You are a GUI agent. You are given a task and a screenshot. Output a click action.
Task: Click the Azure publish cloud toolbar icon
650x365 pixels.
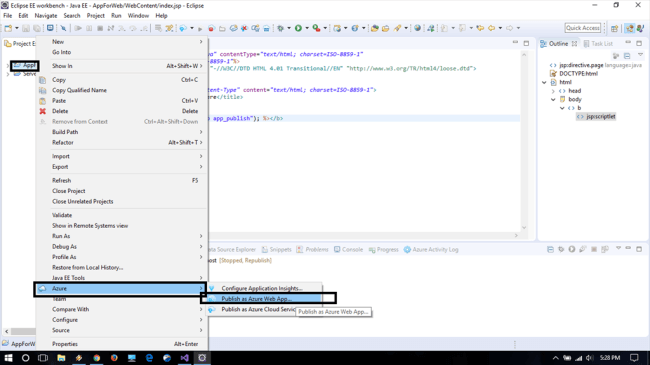point(182,28)
